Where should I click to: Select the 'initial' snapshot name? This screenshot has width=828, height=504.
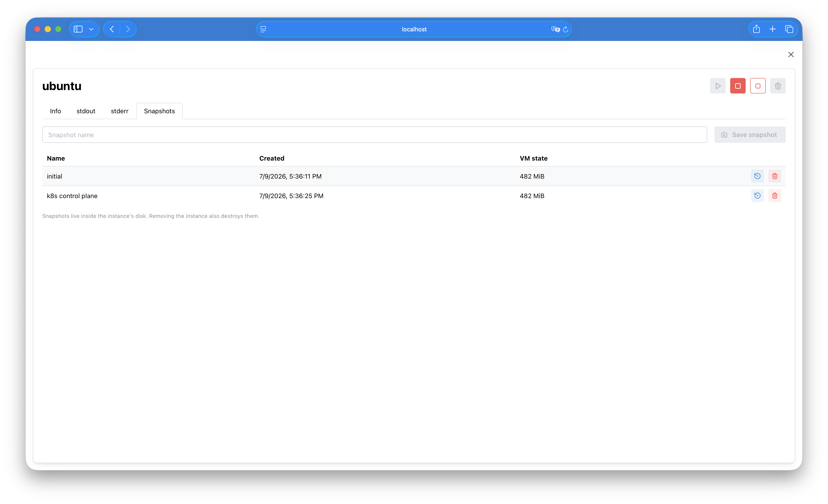click(x=54, y=176)
